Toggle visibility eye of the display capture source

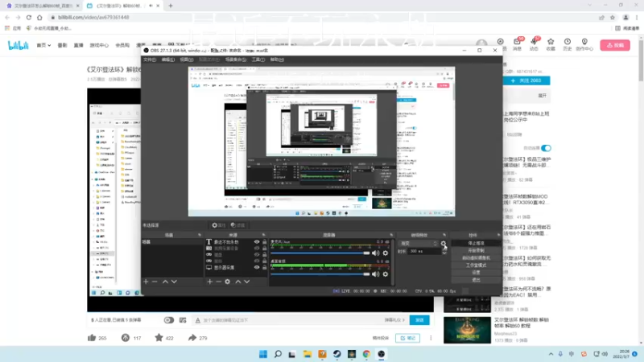[x=257, y=268]
